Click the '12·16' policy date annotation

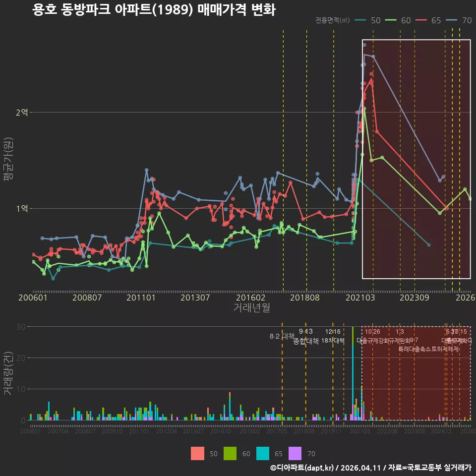click(x=333, y=332)
